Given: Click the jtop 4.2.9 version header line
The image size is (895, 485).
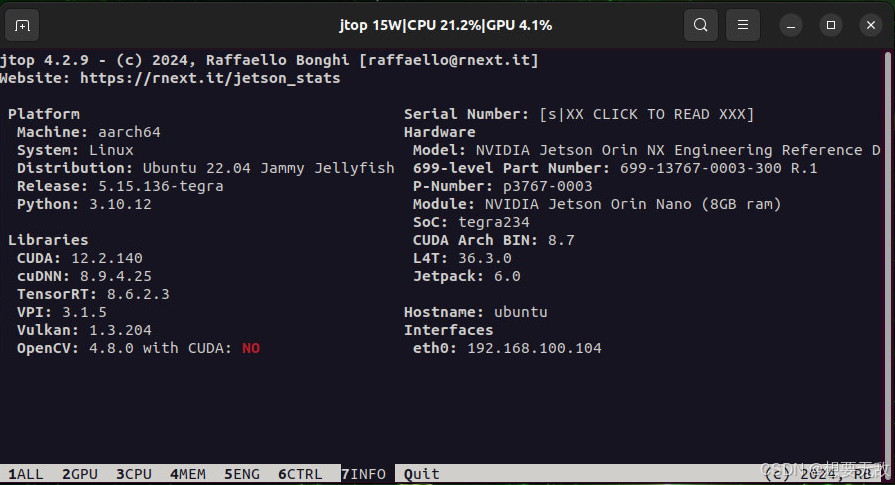Looking at the screenshot, I should pos(269,60).
